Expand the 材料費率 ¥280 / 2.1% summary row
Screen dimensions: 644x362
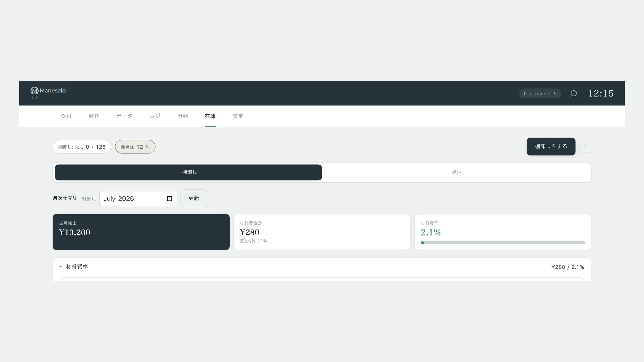(322, 267)
